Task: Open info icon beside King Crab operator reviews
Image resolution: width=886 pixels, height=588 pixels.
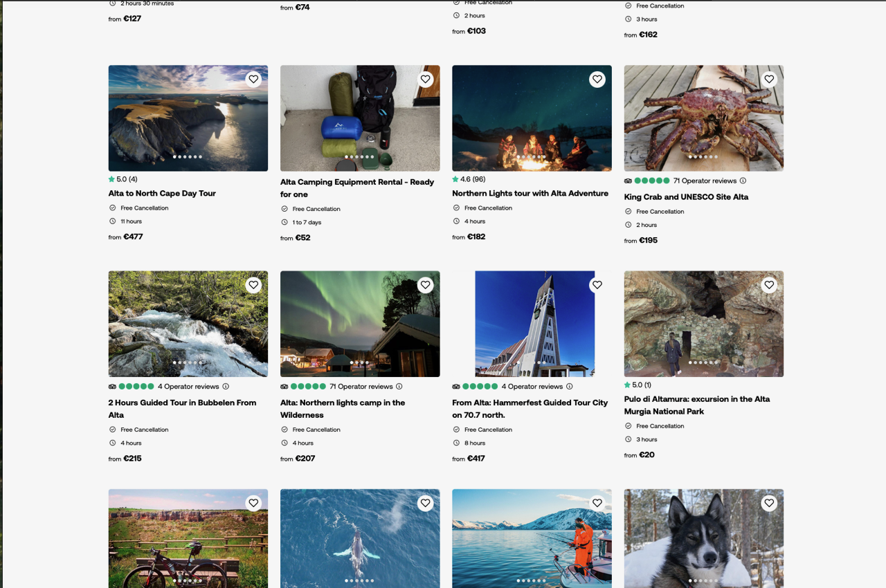Action: [x=743, y=181]
